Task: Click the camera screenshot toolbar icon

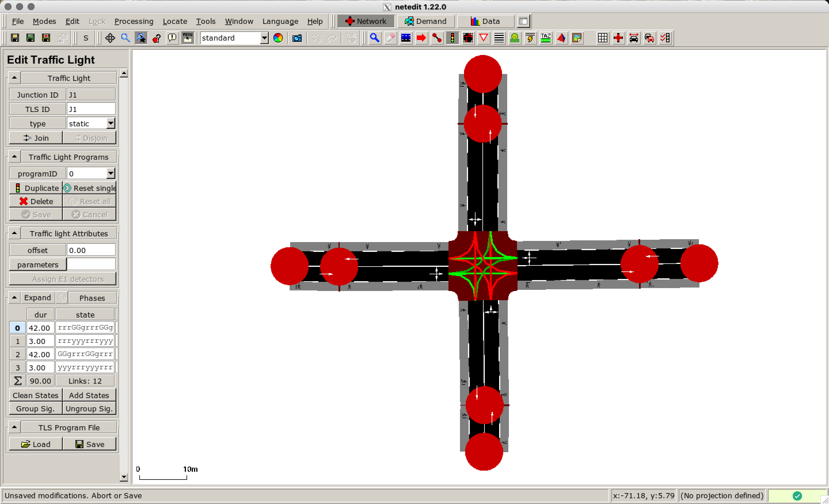Action: click(x=297, y=38)
